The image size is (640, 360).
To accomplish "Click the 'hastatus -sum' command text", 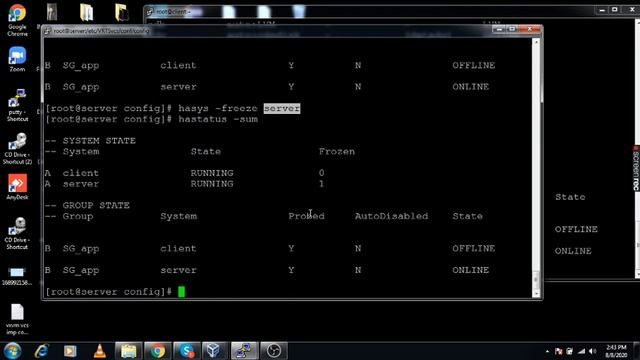I will (x=218, y=119).
